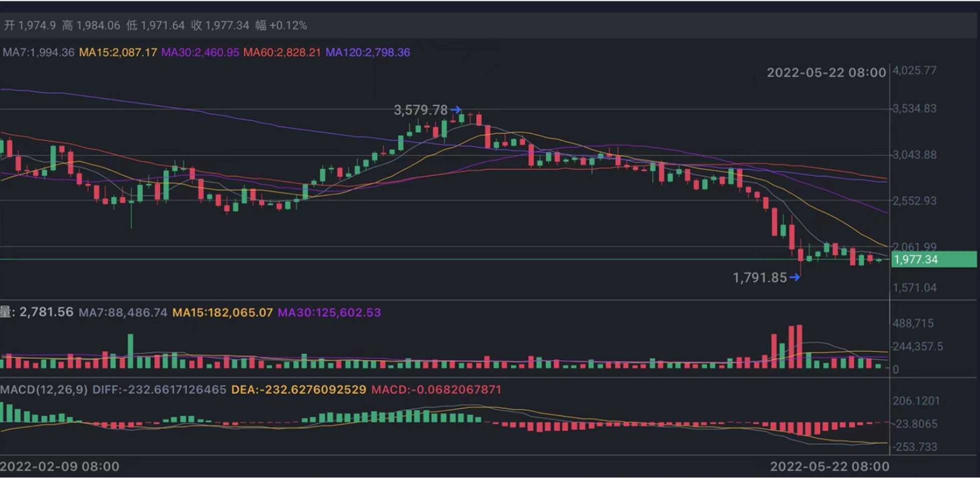980x478 pixels.
Task: Select the volume MA7:88,486.74 label
Action: 123,313
